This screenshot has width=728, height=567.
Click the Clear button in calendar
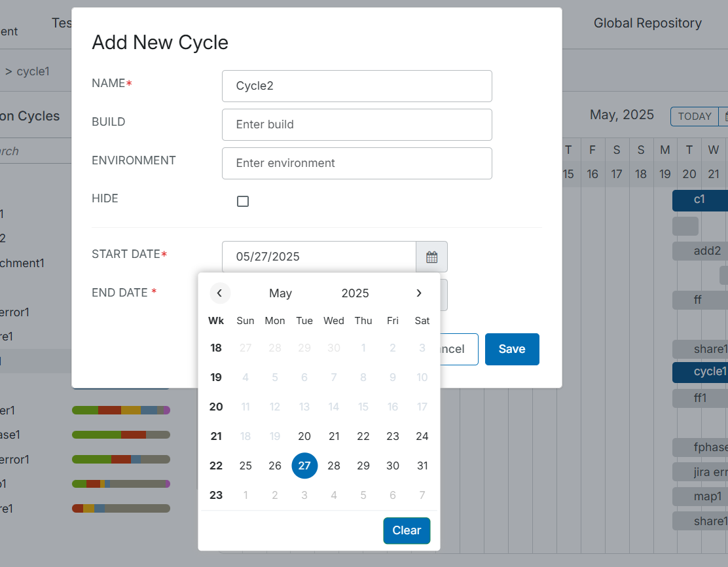tap(407, 530)
